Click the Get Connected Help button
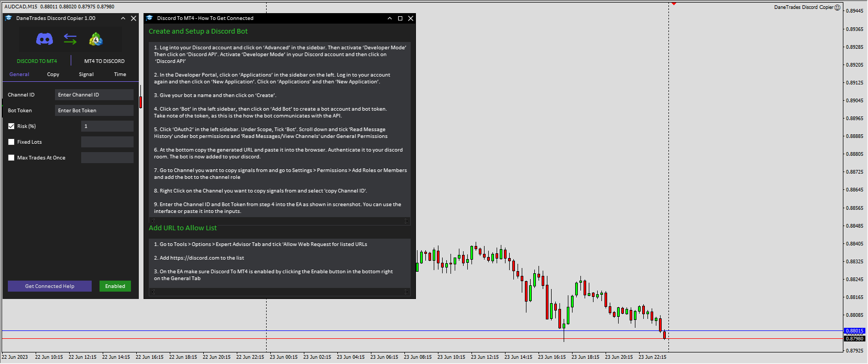The image size is (868, 364). point(50,286)
